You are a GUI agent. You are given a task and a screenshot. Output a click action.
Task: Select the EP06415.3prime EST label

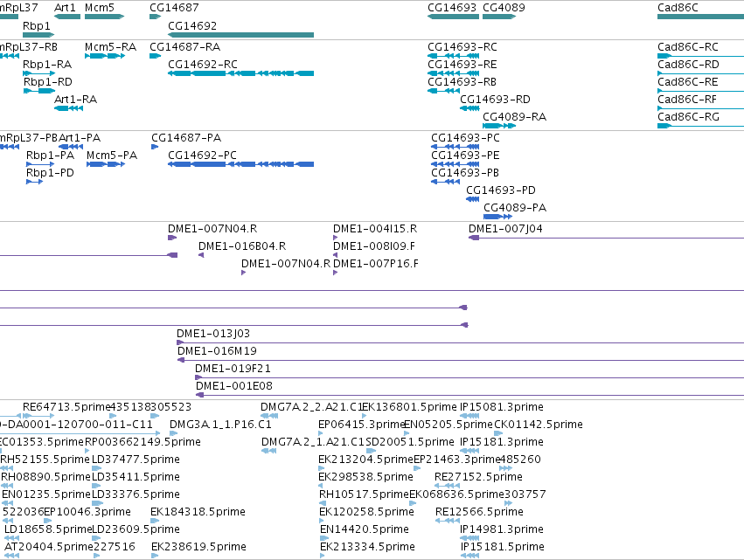point(362,425)
